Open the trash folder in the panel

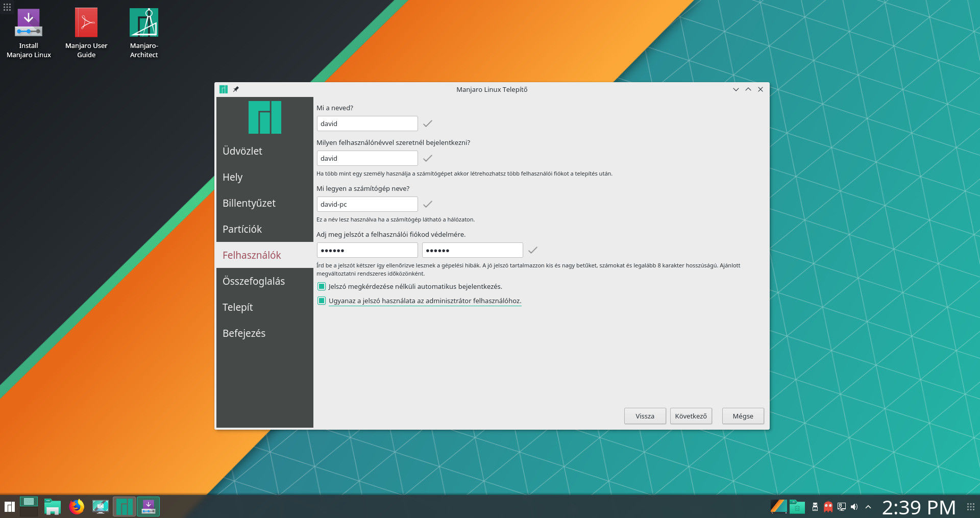point(797,507)
